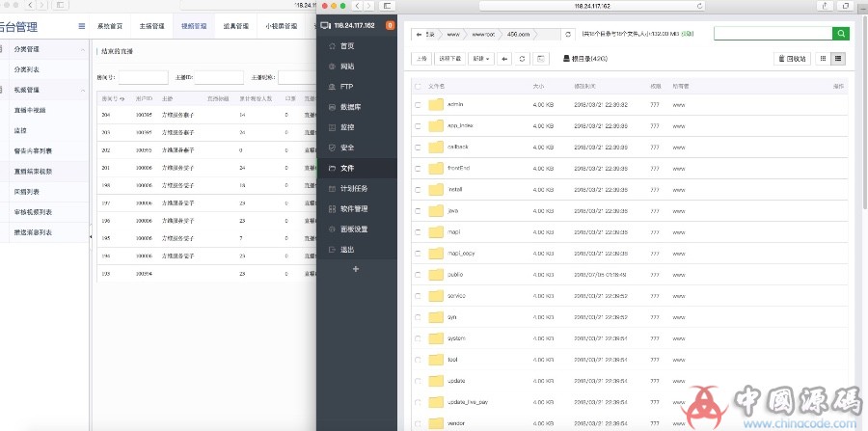The image size is (868, 431).
Task: Check the box for frontEnd folder
Action: [x=418, y=168]
